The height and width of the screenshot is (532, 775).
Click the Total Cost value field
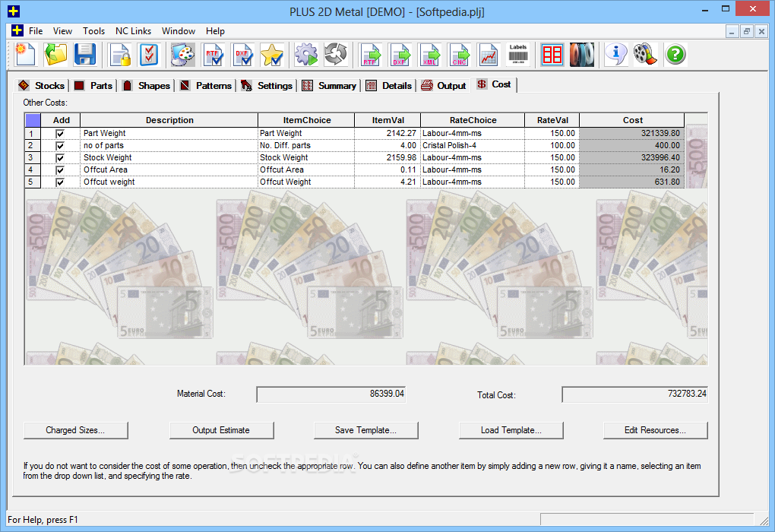(634, 394)
